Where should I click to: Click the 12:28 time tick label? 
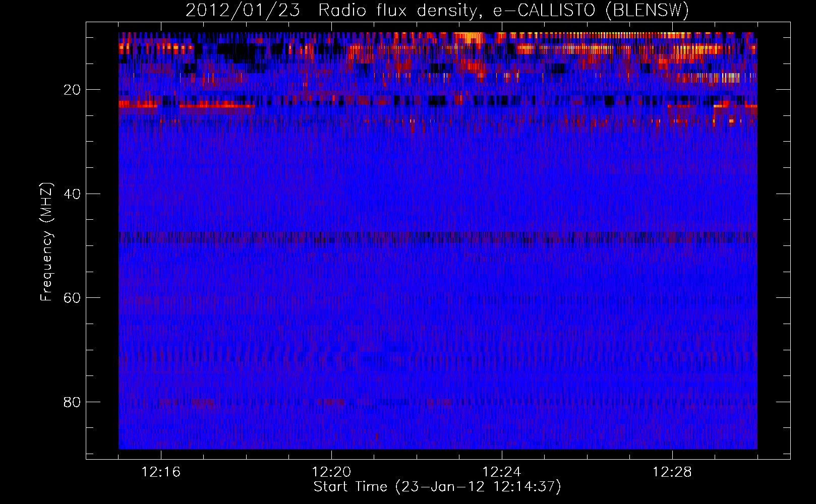pos(672,472)
